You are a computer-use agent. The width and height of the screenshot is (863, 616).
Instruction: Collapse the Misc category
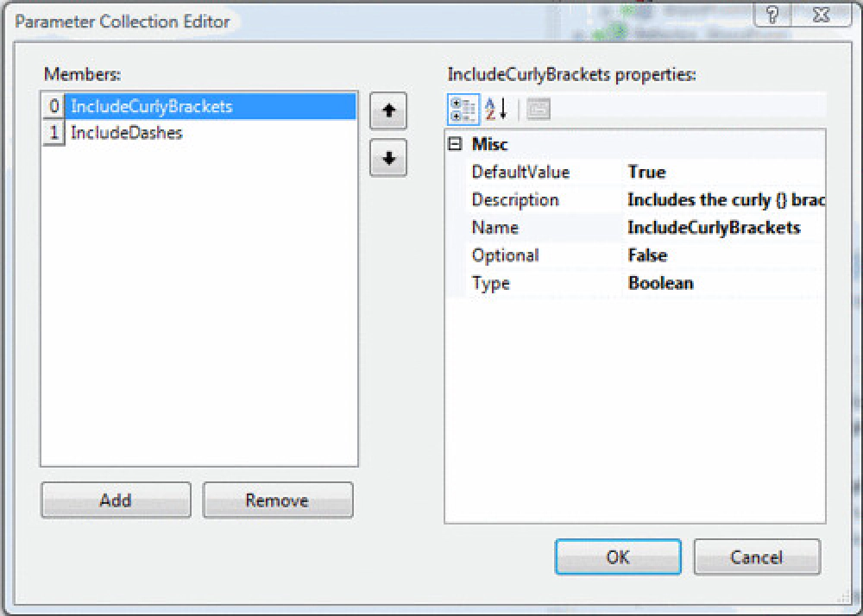[x=455, y=144]
